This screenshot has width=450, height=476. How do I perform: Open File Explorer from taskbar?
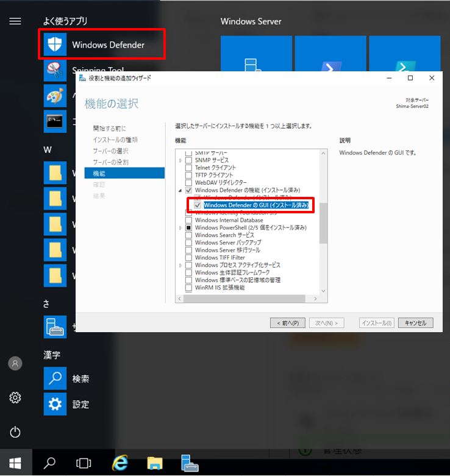tap(155, 463)
